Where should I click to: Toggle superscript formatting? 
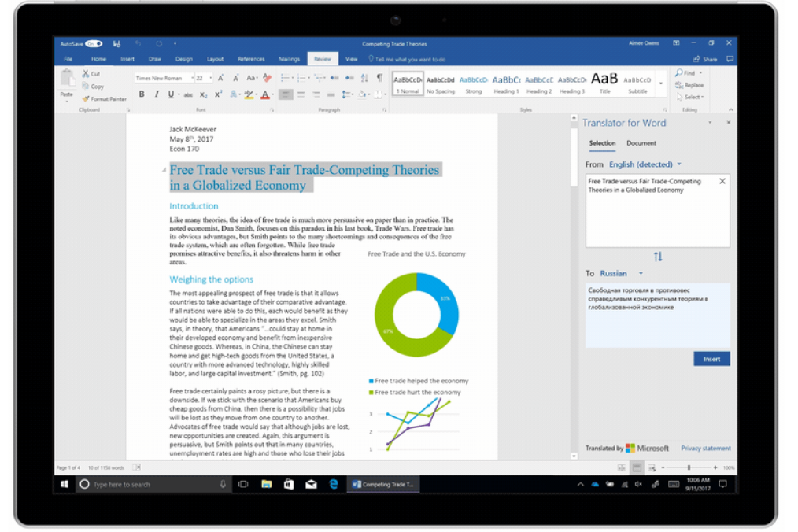click(x=218, y=94)
